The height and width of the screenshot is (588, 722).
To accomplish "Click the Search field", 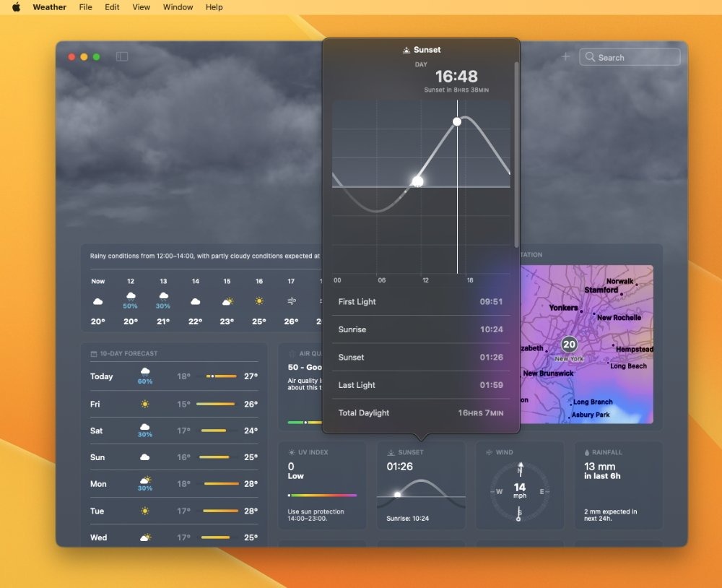I will click(x=630, y=56).
